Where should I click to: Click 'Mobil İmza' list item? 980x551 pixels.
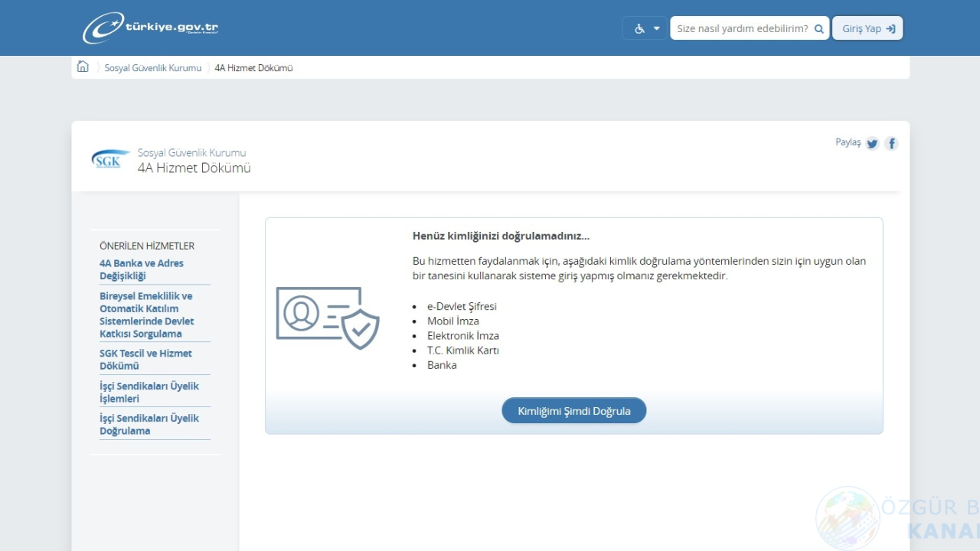(453, 321)
